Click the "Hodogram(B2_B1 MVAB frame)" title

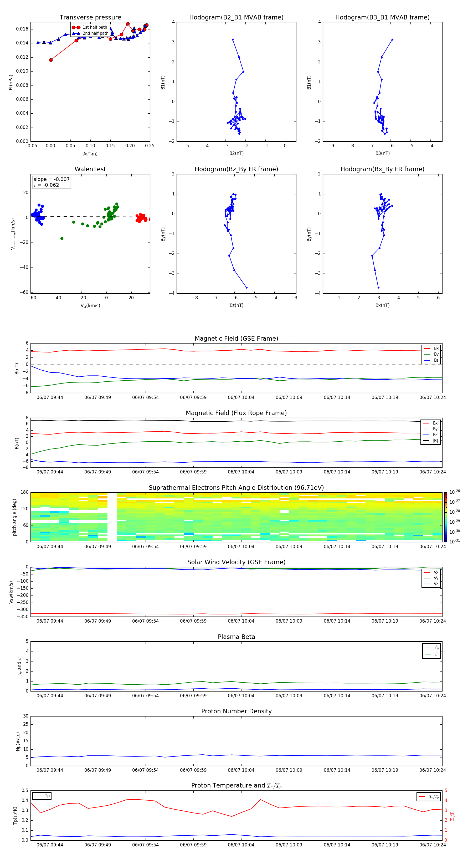236,18
